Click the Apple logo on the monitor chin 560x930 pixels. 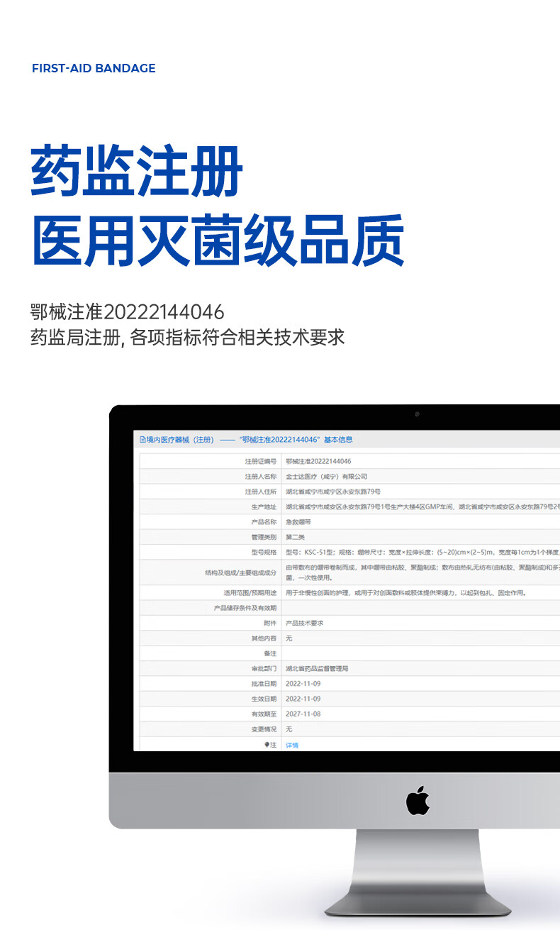coord(418,800)
